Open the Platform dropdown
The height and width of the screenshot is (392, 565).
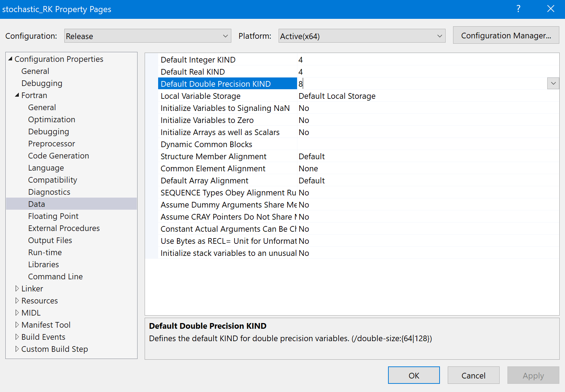coord(362,36)
